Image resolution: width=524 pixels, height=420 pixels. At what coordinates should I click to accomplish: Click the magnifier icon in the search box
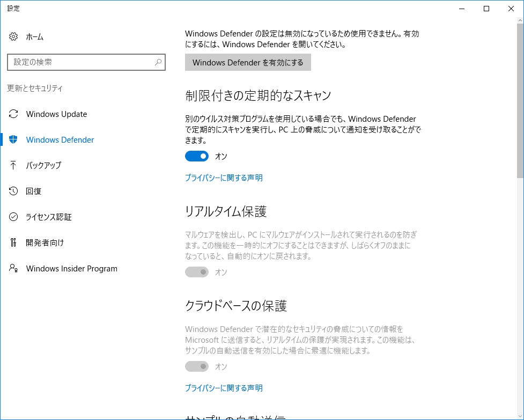pyautogui.click(x=157, y=62)
